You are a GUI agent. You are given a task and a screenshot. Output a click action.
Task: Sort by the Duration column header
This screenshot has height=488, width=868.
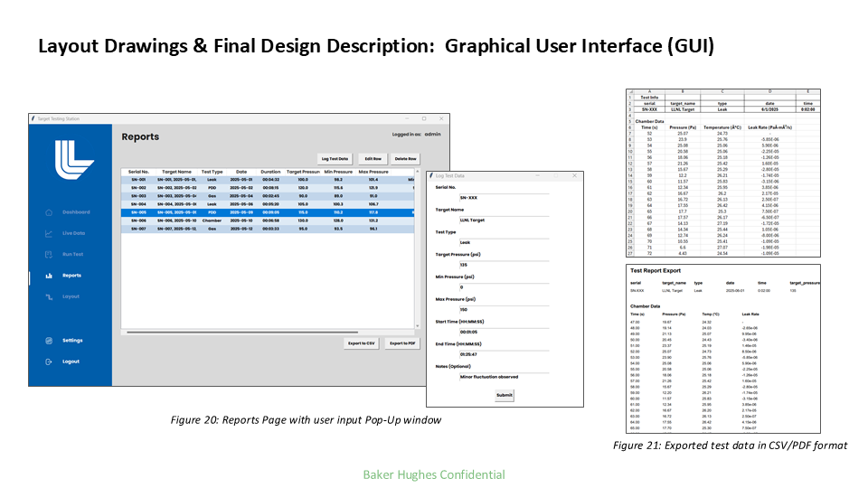pyautogui.click(x=270, y=172)
